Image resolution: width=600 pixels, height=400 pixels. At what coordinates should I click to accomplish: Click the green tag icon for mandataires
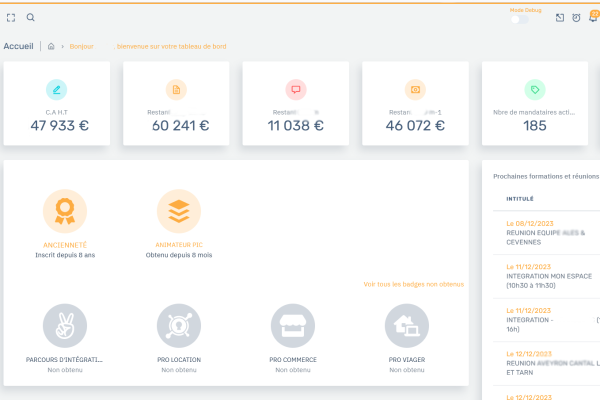pos(535,89)
